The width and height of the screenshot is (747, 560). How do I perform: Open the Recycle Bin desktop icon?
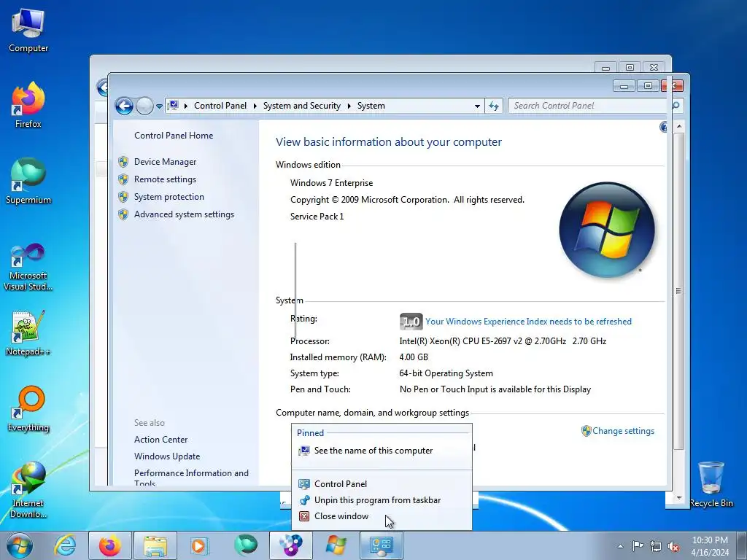pyautogui.click(x=711, y=484)
